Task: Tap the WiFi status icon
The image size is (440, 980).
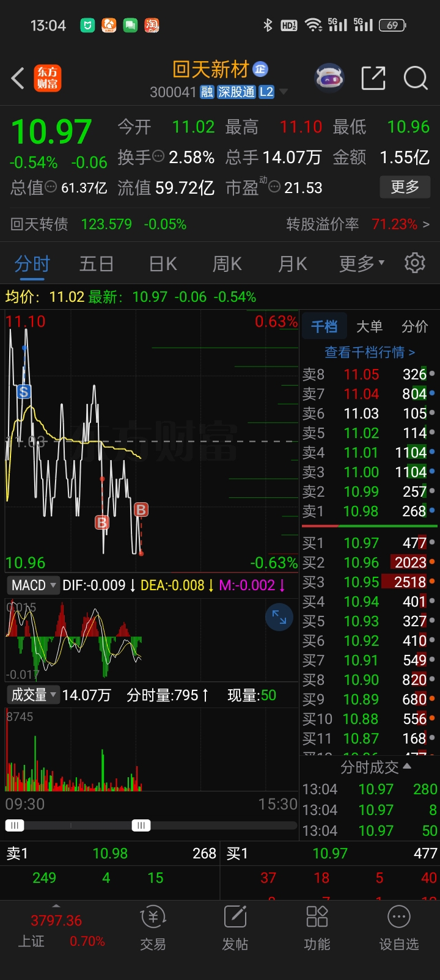Action: coord(313,25)
